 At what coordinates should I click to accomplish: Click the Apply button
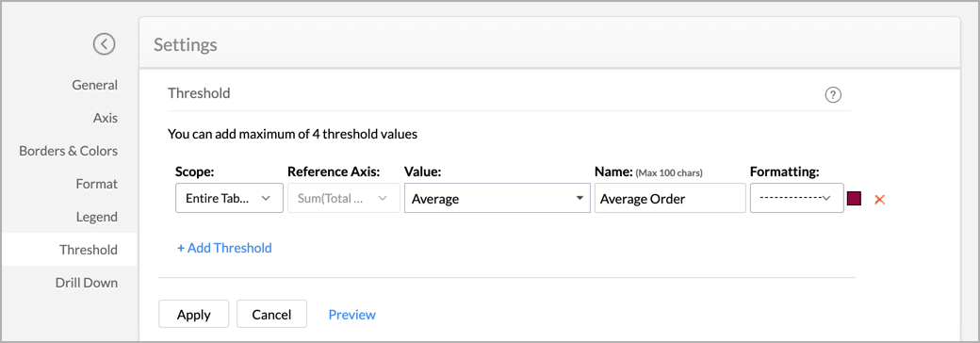(194, 315)
